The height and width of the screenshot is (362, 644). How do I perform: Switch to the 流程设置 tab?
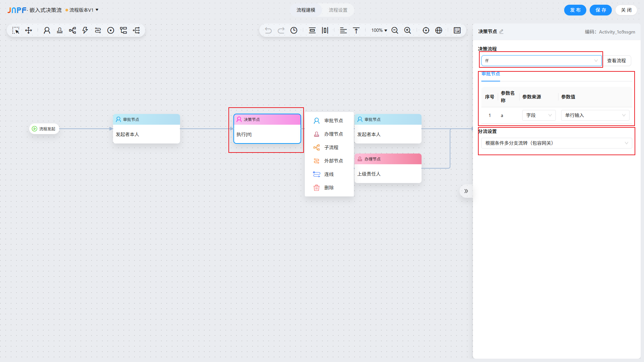(x=338, y=10)
